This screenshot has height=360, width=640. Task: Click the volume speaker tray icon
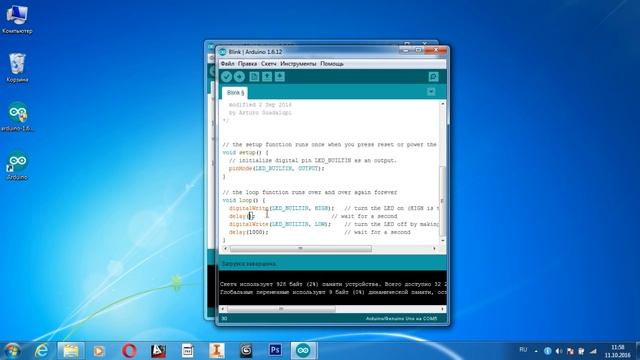click(559, 351)
